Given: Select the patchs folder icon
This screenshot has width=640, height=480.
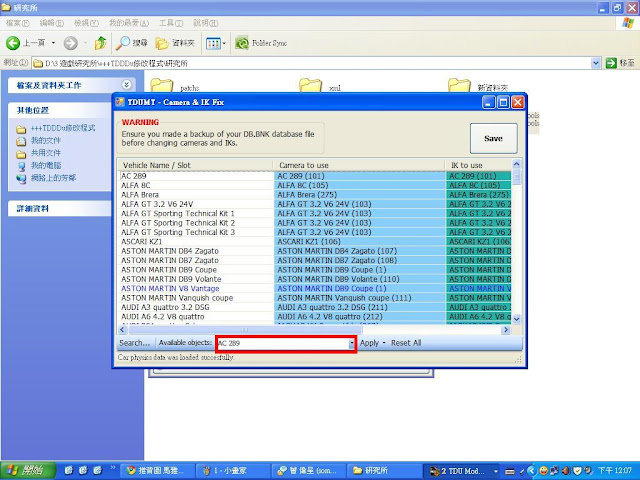Looking at the screenshot, I should [x=161, y=85].
